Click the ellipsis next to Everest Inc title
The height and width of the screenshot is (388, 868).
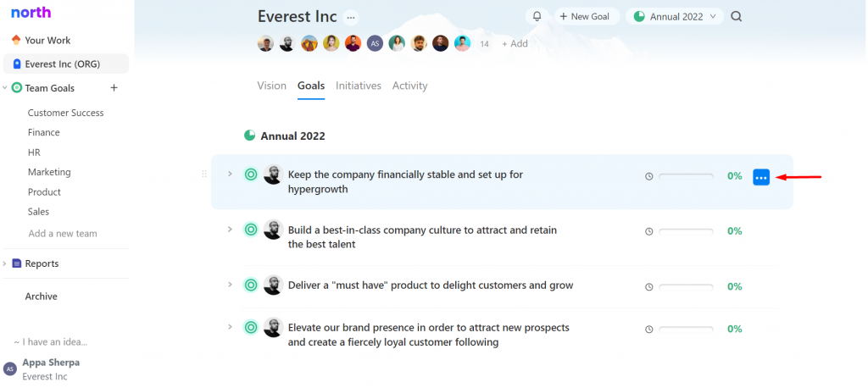350,18
